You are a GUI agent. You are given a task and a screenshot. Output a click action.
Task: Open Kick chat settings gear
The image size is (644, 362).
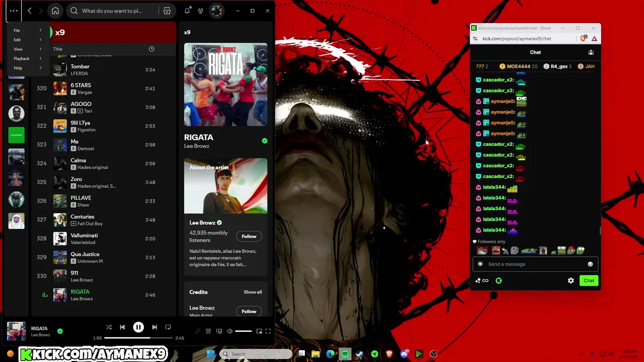point(571,281)
